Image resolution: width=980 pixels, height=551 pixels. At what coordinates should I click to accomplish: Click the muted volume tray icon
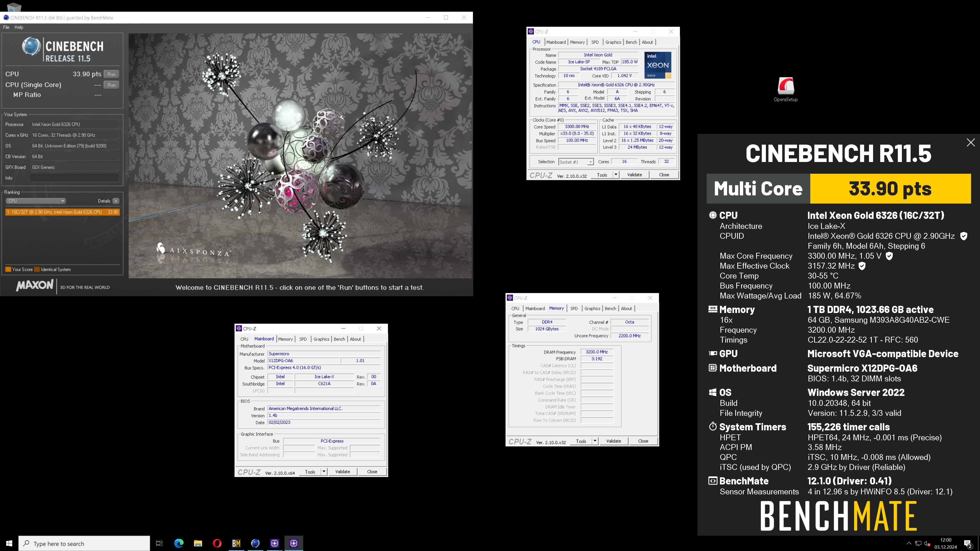click(x=927, y=543)
